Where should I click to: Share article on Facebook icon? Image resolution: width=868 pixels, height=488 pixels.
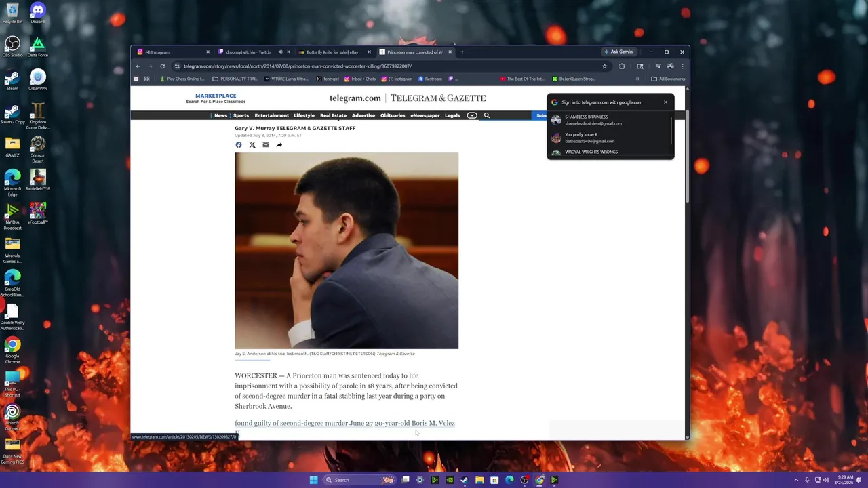click(x=238, y=144)
